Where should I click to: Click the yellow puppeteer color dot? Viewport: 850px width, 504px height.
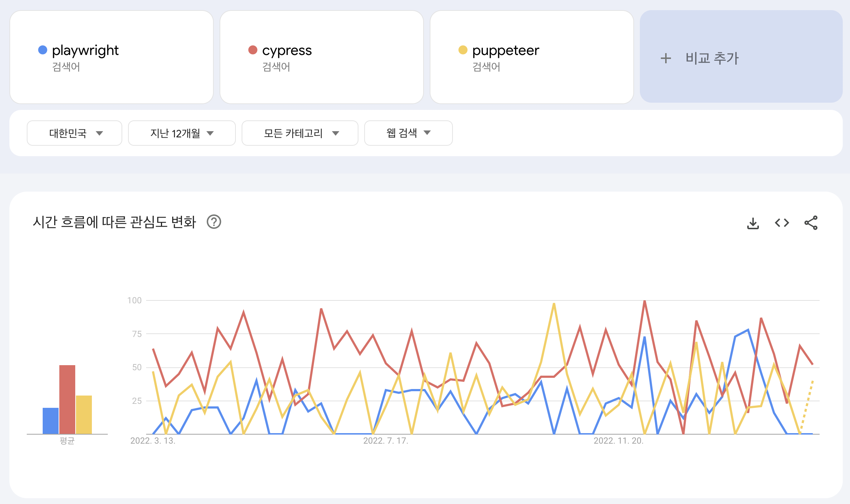[463, 50]
